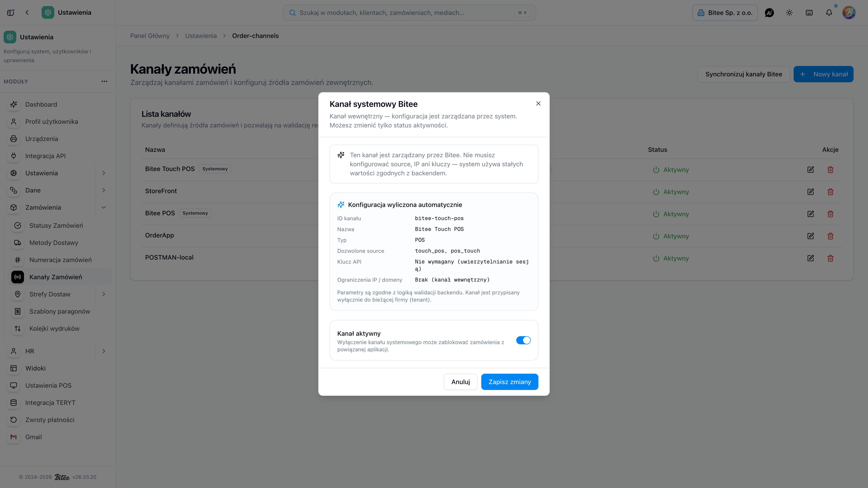
Task: Click the Zwroty płatności refund icon
Action: tap(14, 420)
